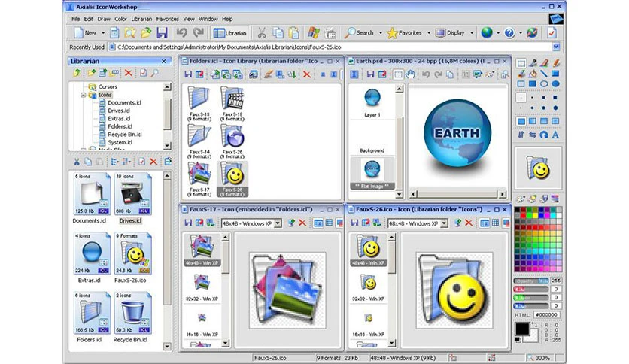Open the Color menu
Viewport: 629px width, 364px height.
click(x=120, y=19)
